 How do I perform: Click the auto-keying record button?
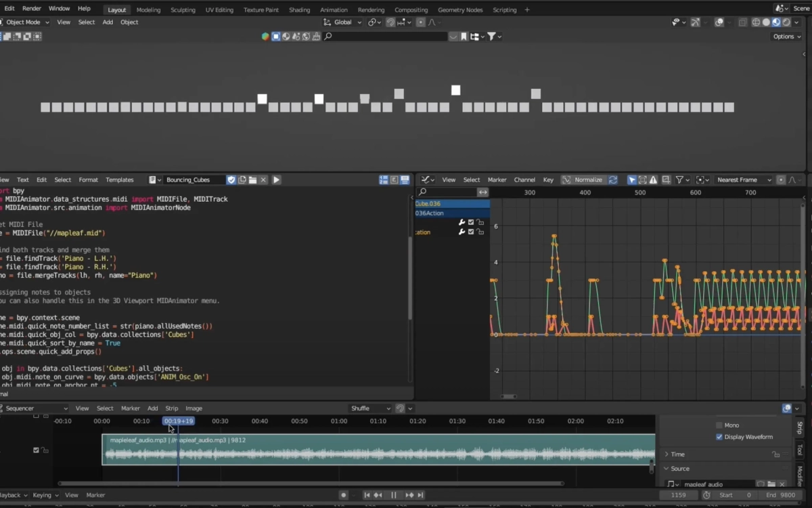(344, 495)
